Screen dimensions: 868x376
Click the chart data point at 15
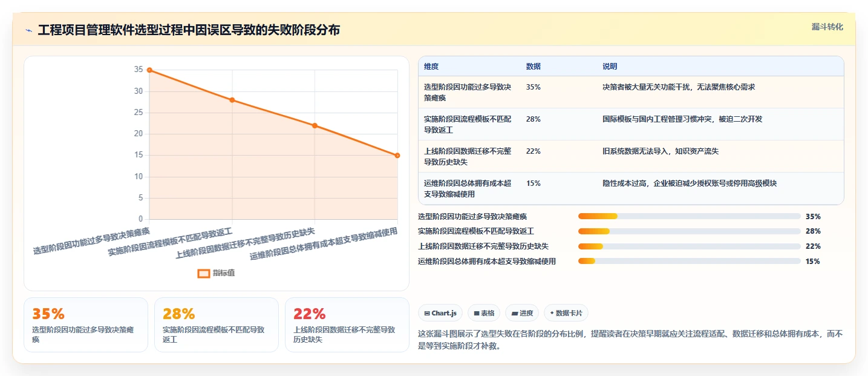[397, 155]
